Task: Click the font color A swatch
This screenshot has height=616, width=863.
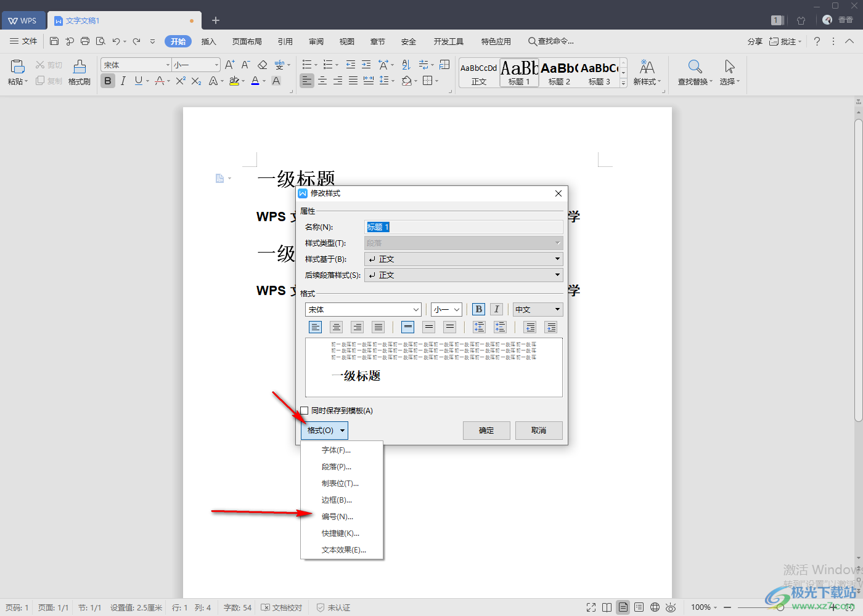Action: (x=255, y=81)
